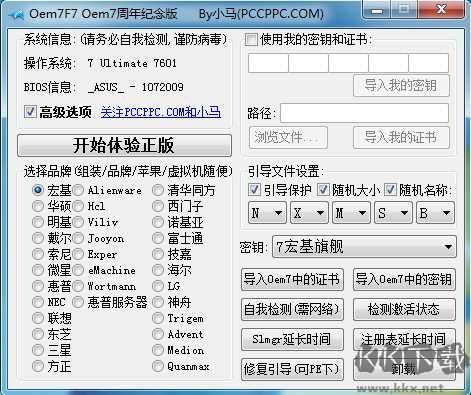The width and height of the screenshot is (471, 395).
Task: Select the NEC radio button
Action: (38, 302)
